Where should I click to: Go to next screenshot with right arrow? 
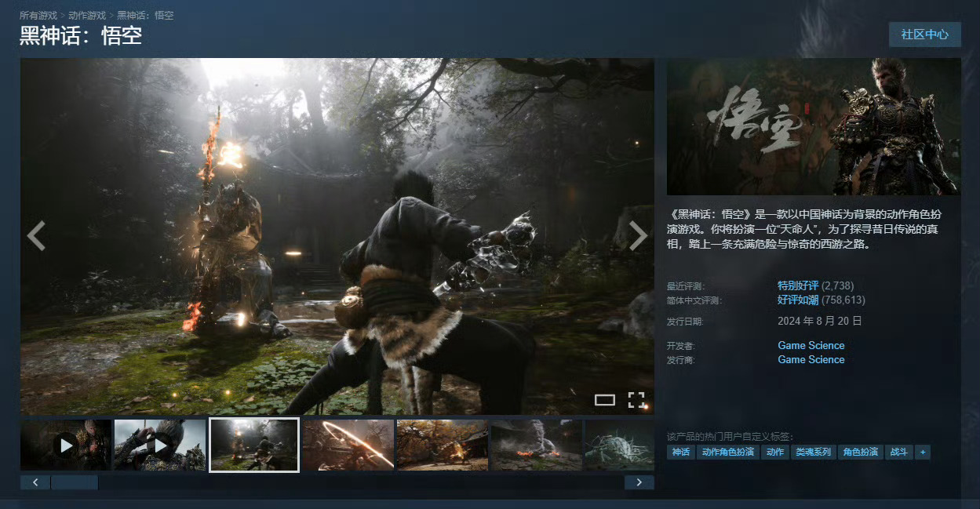[x=639, y=235]
